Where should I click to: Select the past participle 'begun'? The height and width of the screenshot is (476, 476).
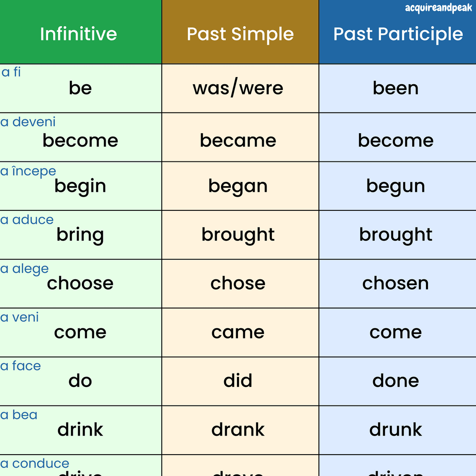pos(396,186)
